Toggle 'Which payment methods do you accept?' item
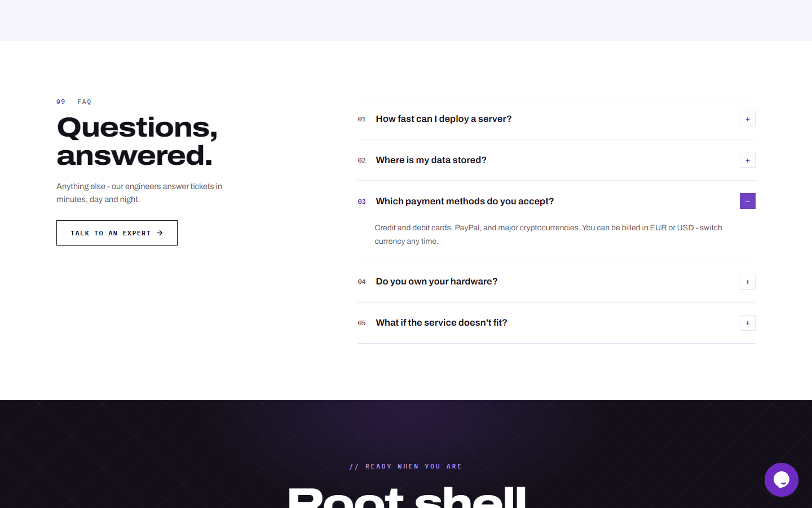Image resolution: width=812 pixels, height=508 pixels. 556,201
